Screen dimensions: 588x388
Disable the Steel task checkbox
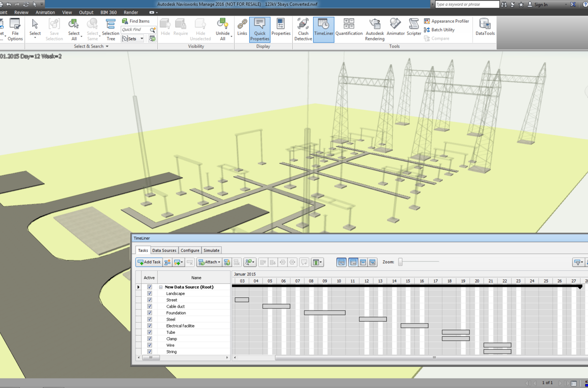[150, 319]
